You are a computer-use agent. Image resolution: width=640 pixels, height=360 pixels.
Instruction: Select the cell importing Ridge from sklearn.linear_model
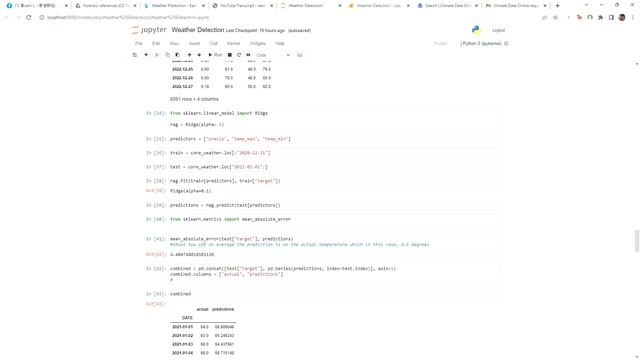point(333,119)
